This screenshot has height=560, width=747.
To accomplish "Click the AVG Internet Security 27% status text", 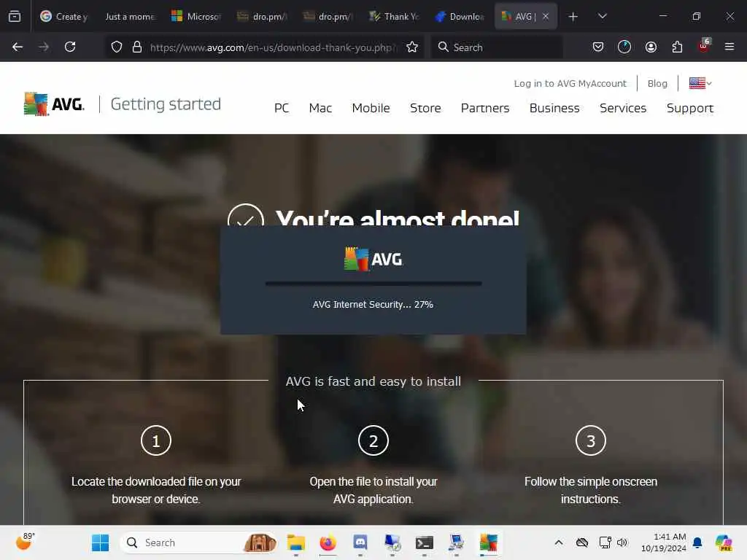I will click(373, 304).
